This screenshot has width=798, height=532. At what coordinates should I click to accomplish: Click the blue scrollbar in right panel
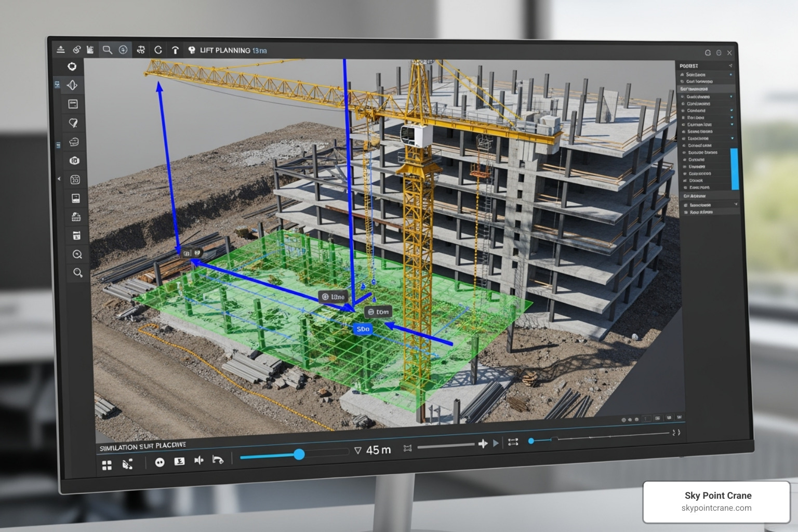(x=735, y=169)
